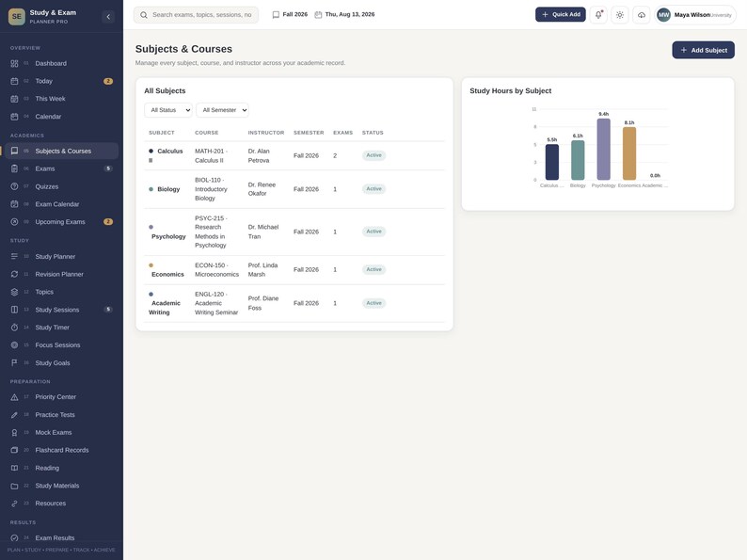Open Subjects & Courses menu item
747x560 pixels.
(62, 152)
